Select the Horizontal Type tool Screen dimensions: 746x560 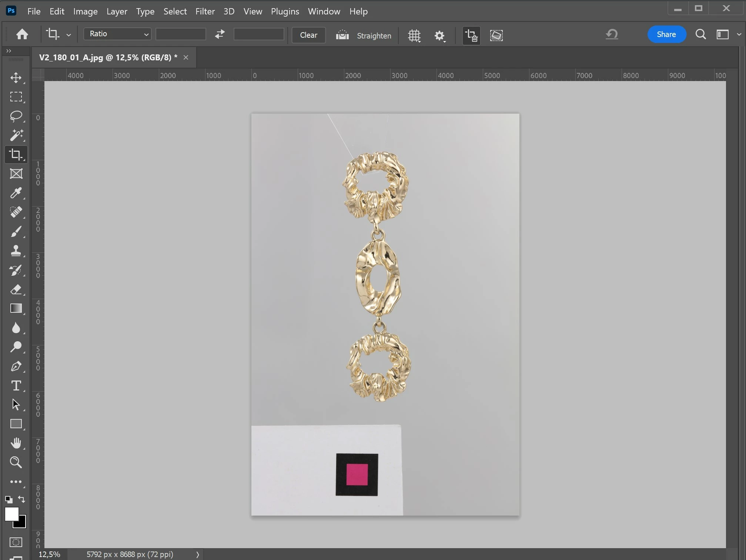coord(16,386)
